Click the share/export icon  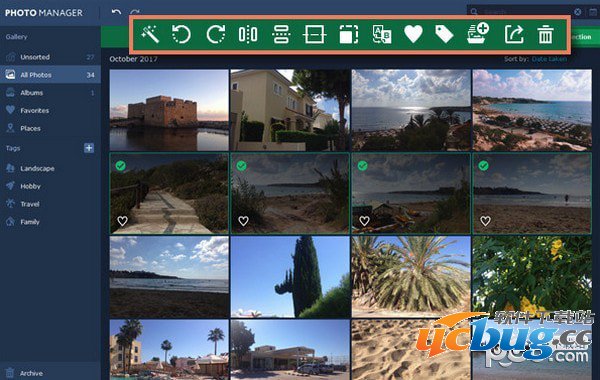(x=514, y=34)
